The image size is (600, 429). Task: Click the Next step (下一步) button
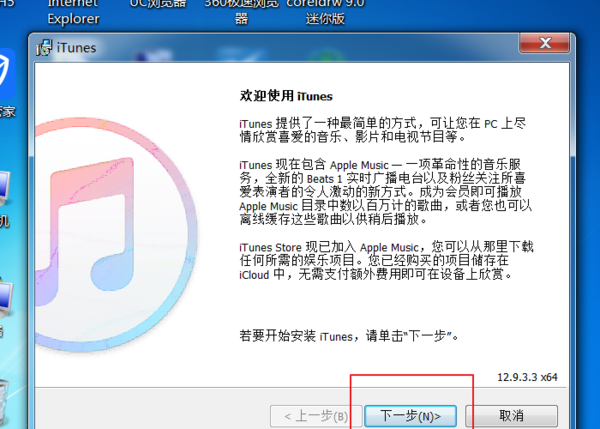click(x=410, y=416)
